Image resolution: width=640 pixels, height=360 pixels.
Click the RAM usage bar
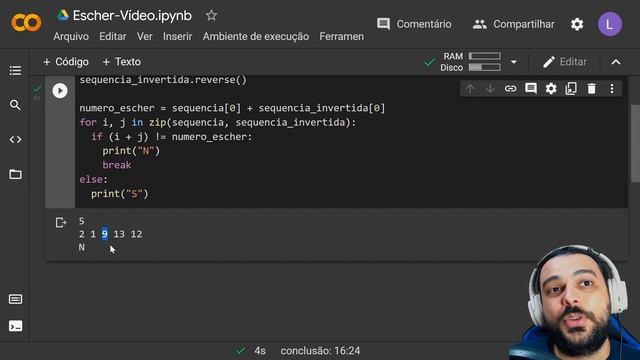point(484,56)
